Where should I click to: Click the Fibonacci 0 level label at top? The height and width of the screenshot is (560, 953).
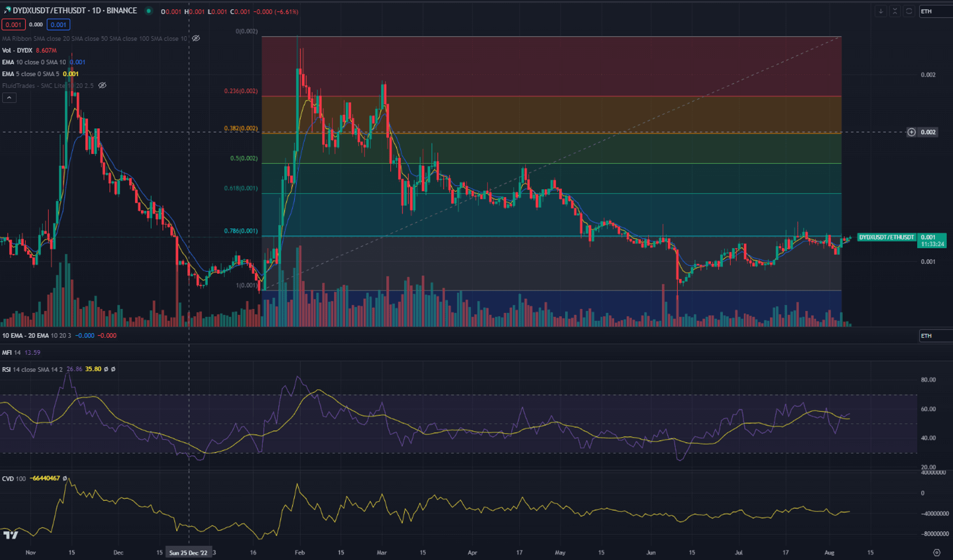click(246, 31)
